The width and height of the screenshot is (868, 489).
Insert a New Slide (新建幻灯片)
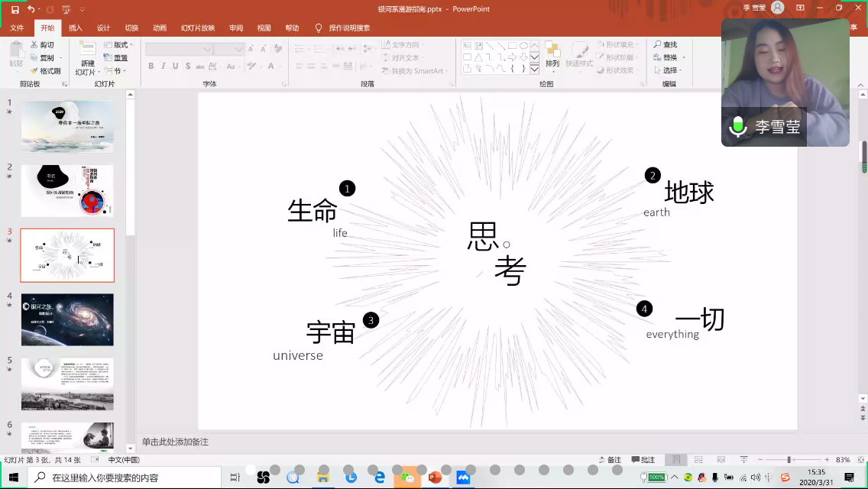pos(88,59)
